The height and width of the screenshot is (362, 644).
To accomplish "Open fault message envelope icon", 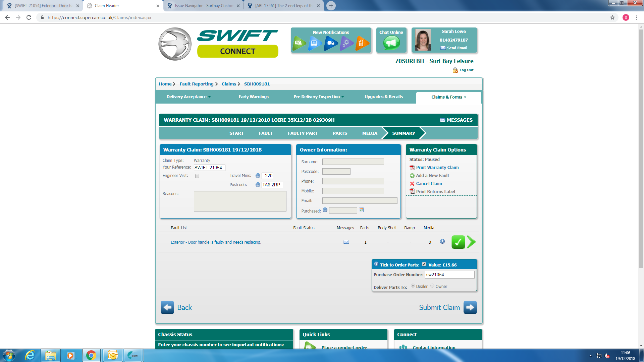I will click(x=346, y=242).
